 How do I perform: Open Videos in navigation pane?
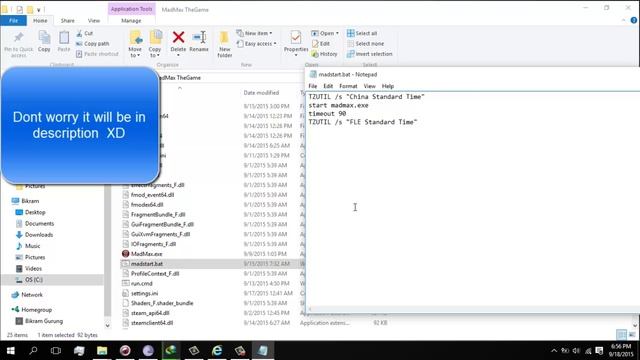click(x=33, y=269)
